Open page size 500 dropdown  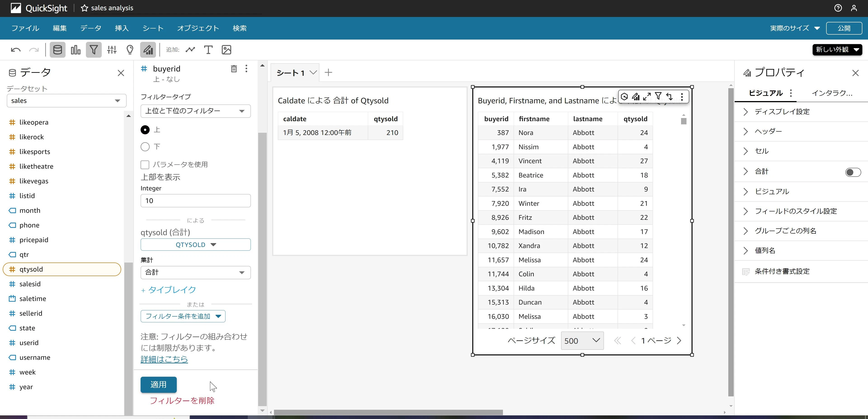click(582, 341)
